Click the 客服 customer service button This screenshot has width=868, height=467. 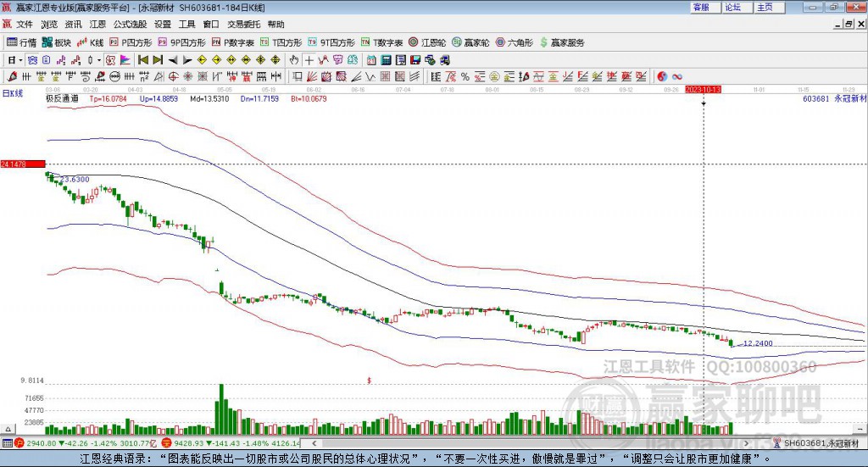[x=701, y=7]
